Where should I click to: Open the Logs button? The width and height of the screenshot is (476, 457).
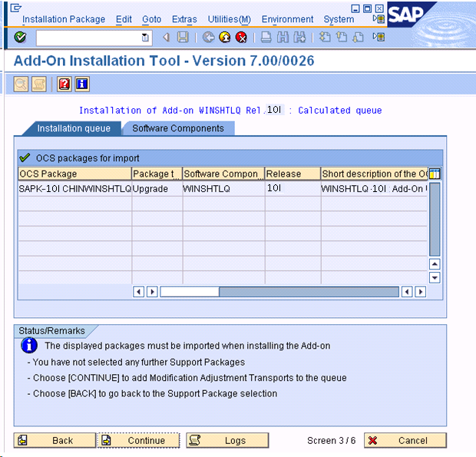[227, 440]
